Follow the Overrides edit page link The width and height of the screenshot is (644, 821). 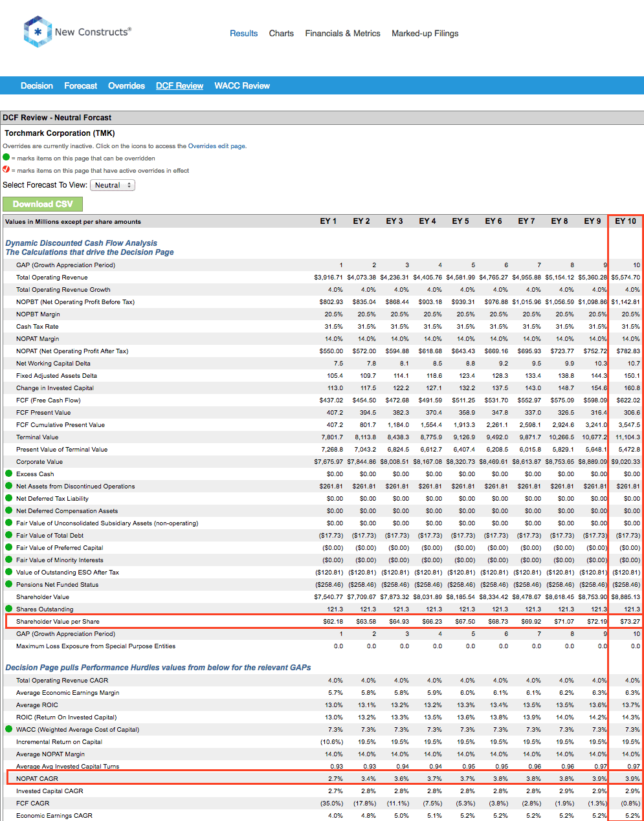click(217, 146)
